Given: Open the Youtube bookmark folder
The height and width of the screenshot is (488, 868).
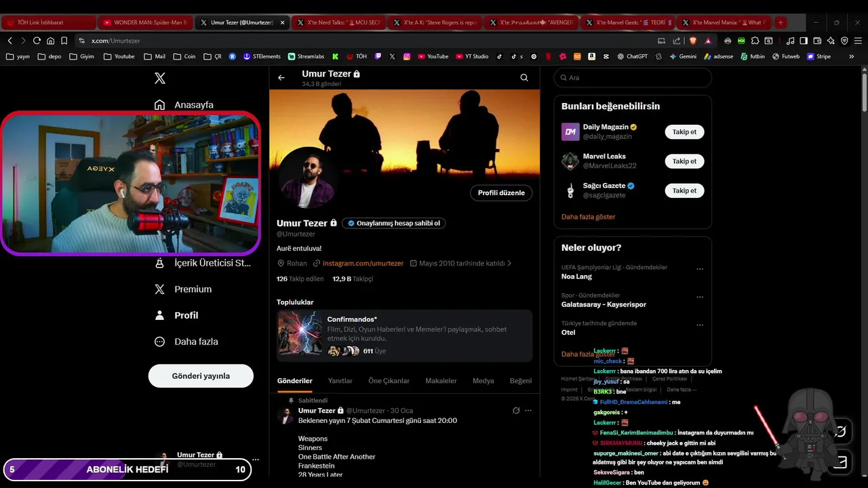Looking at the screenshot, I should pyautogui.click(x=119, y=56).
